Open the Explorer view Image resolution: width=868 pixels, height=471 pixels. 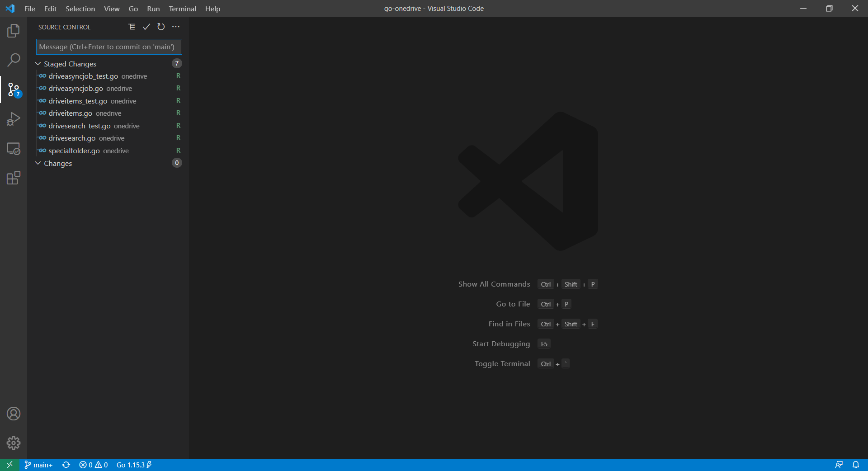[x=14, y=30]
